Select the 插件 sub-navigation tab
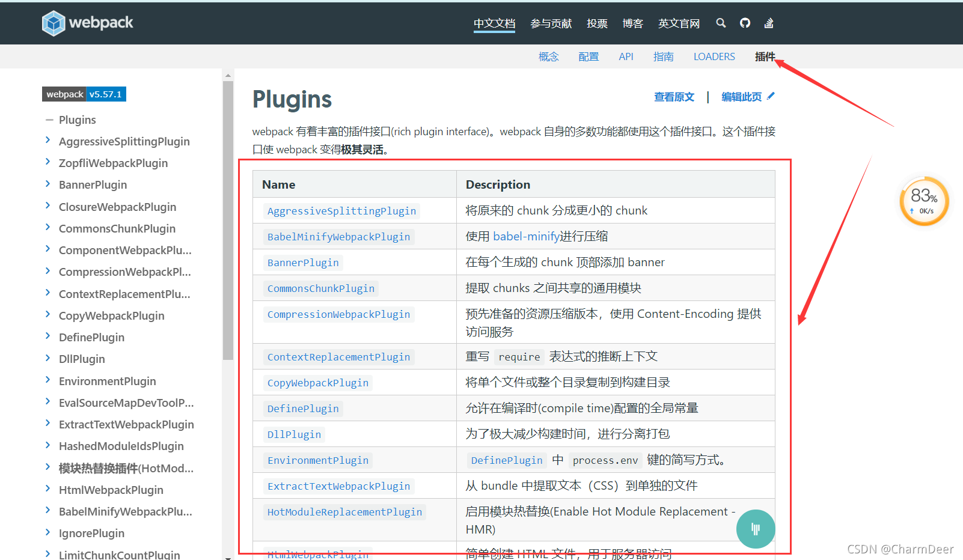This screenshot has width=963, height=560. click(x=765, y=56)
